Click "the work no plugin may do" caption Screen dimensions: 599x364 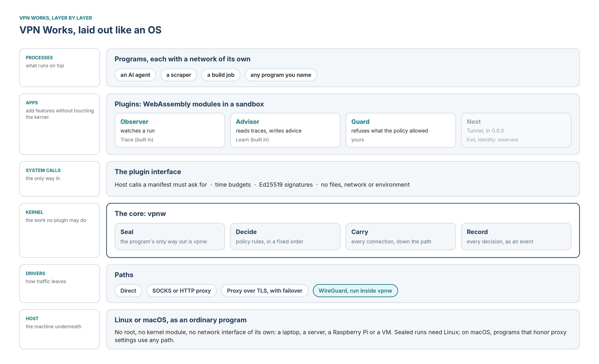(x=56, y=220)
